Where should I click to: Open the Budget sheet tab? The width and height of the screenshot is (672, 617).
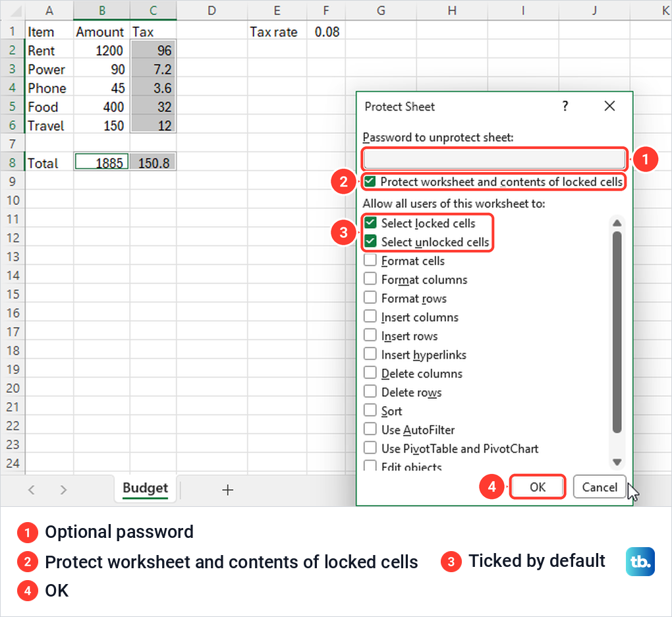[146, 489]
